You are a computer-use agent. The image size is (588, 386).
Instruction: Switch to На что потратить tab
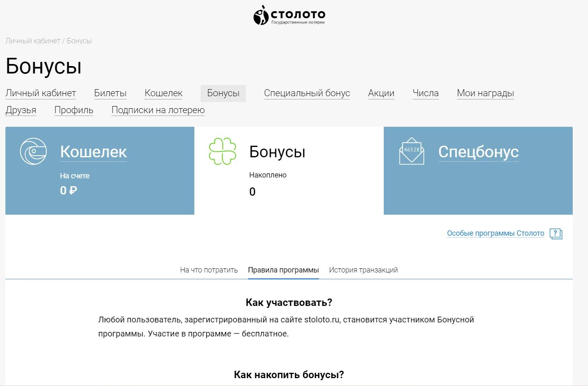209,270
